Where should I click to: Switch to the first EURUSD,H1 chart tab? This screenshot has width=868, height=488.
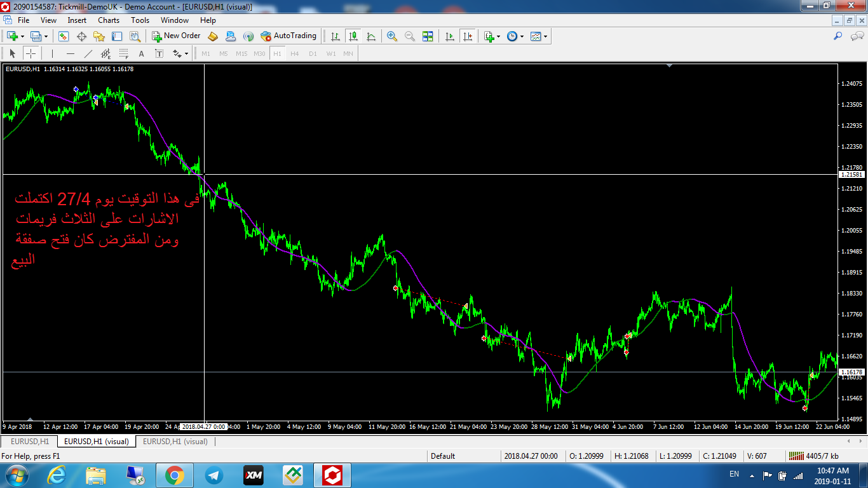30,441
